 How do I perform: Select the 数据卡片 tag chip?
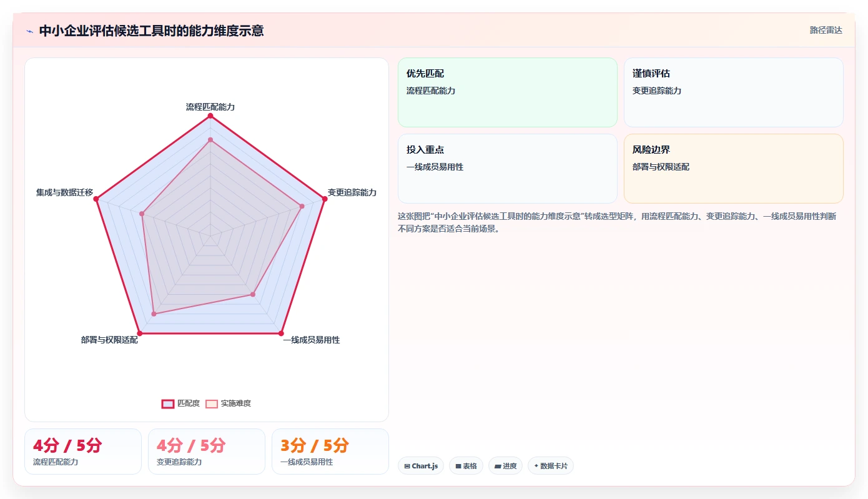click(x=551, y=466)
